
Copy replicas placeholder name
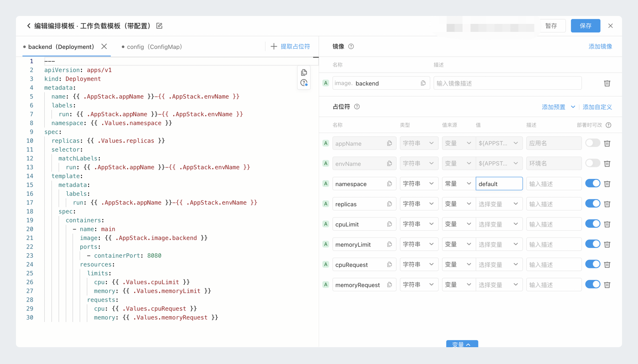pos(389,204)
